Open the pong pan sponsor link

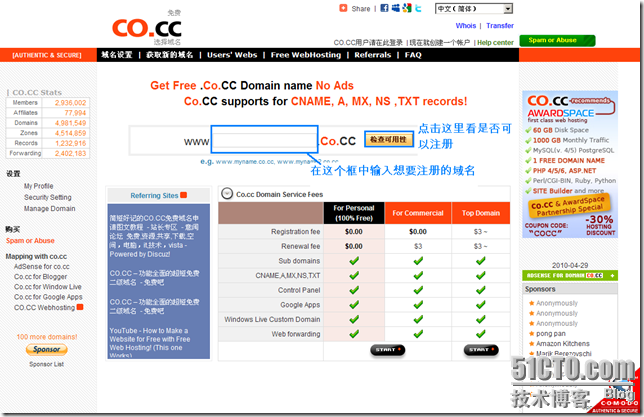pos(550,334)
